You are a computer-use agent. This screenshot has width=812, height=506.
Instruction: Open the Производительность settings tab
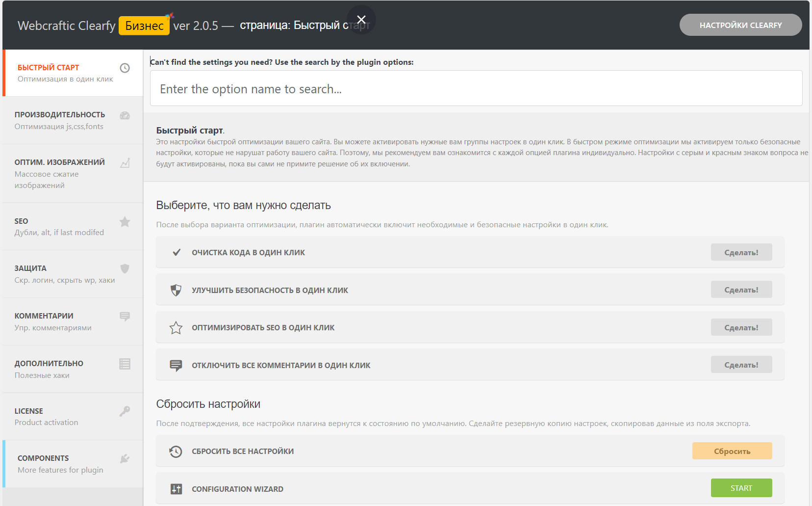[60, 120]
